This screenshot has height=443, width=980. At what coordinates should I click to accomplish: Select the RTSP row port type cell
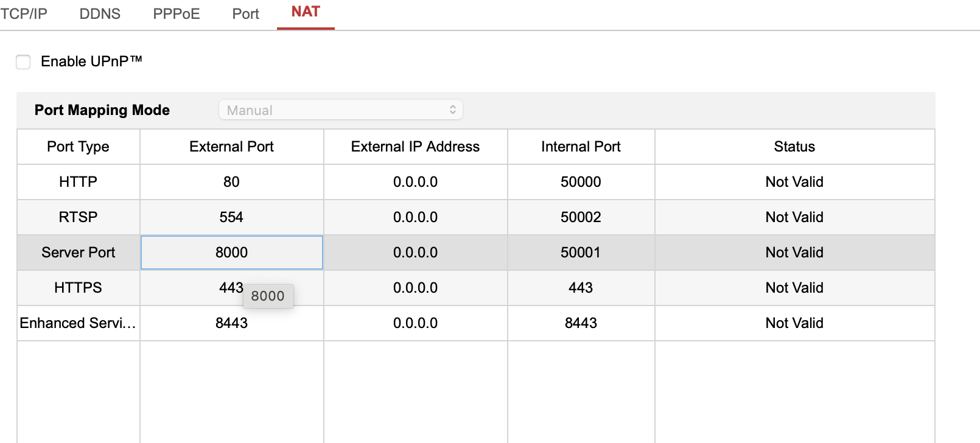click(x=78, y=217)
